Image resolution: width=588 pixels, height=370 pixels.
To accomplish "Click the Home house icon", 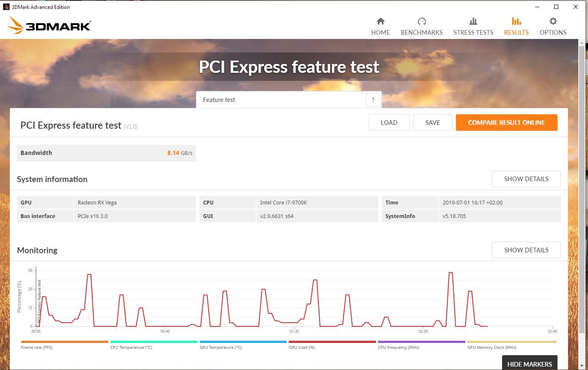I will 380,21.
